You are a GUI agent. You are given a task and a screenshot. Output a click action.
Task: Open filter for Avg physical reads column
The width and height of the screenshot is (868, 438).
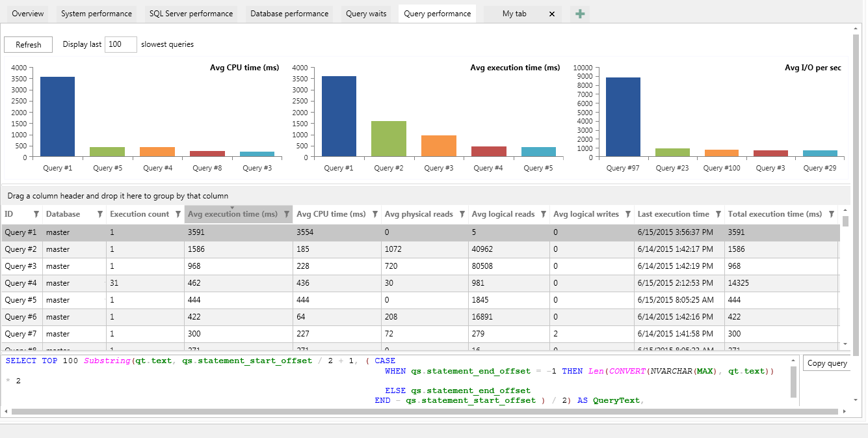pos(462,214)
